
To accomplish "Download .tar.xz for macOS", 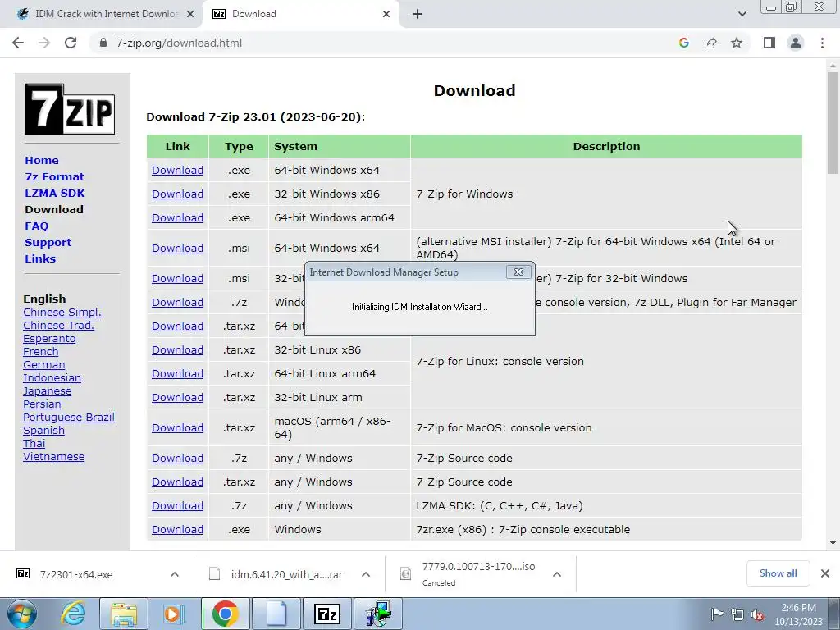I will [177, 428].
